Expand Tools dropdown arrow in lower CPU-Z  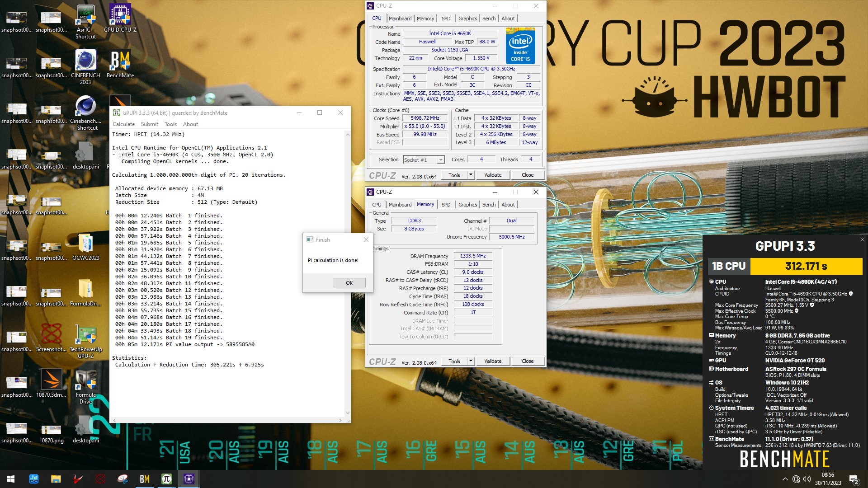tap(471, 361)
